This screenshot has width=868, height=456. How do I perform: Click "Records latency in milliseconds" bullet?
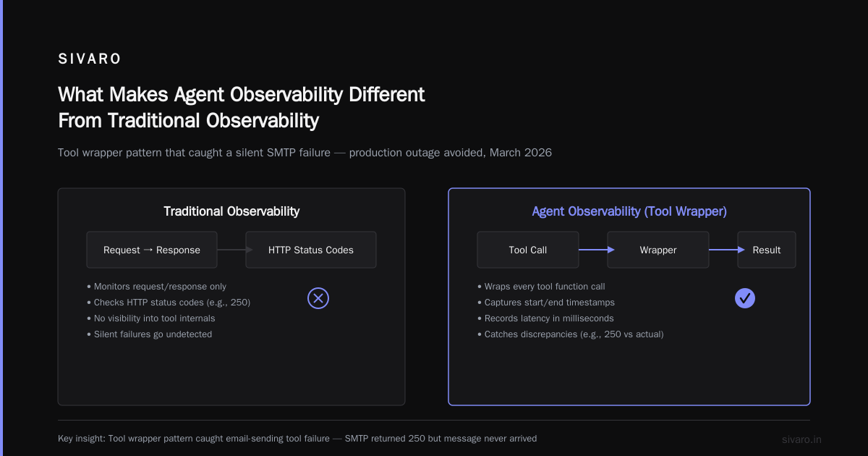[545, 318]
